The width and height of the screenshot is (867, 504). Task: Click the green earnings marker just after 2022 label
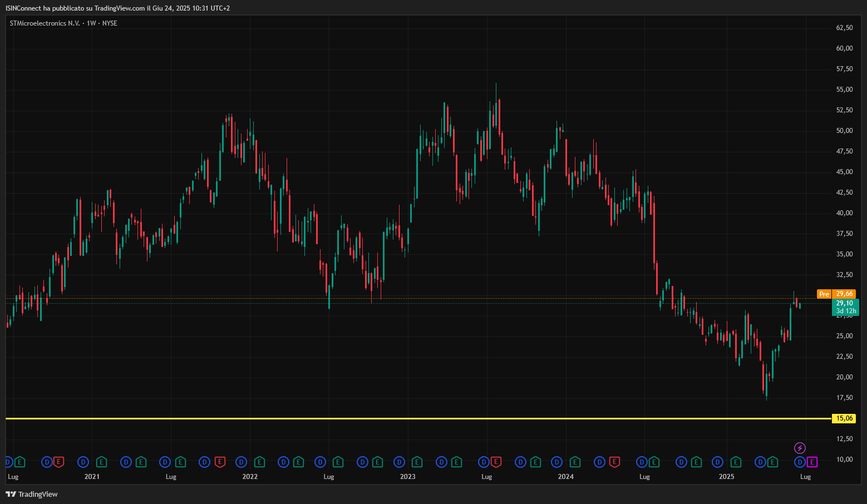[259, 462]
